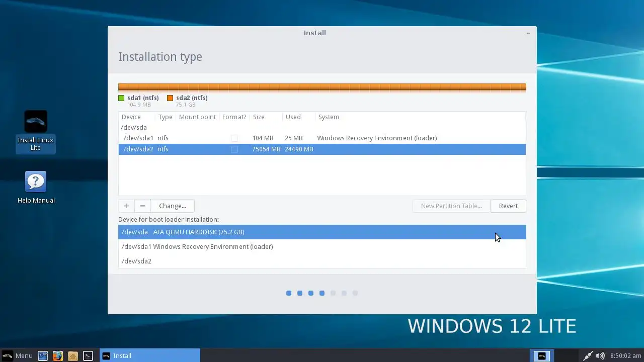
Task: Open the Menu button in the taskbar
Action: point(17,355)
